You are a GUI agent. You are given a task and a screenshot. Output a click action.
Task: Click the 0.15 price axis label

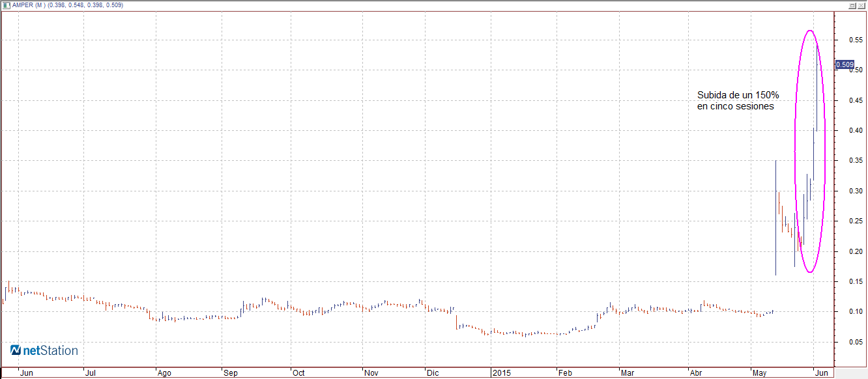click(x=855, y=282)
